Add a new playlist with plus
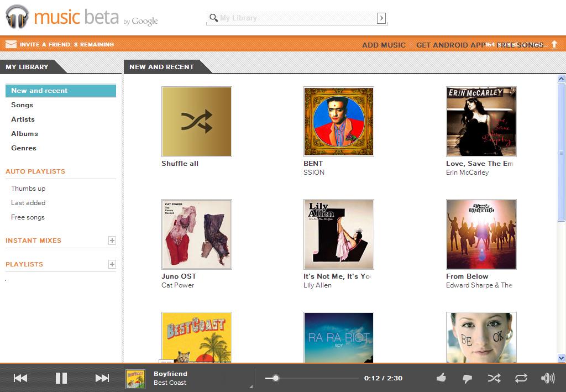Viewport: 566px width, 392px height. pos(112,264)
